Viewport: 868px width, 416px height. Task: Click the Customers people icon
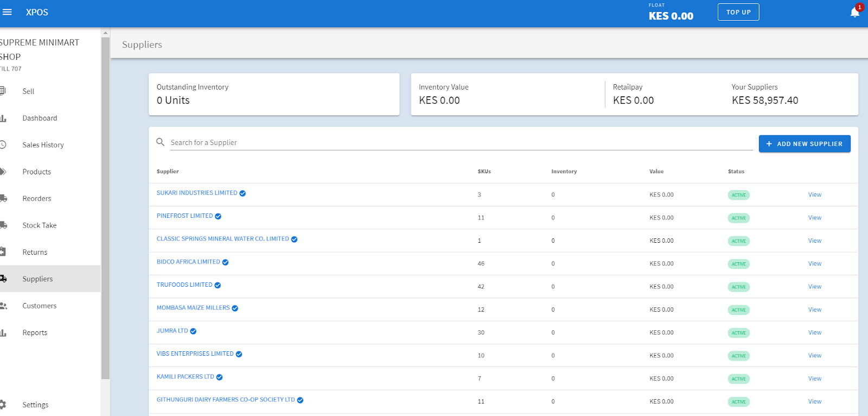[3, 306]
